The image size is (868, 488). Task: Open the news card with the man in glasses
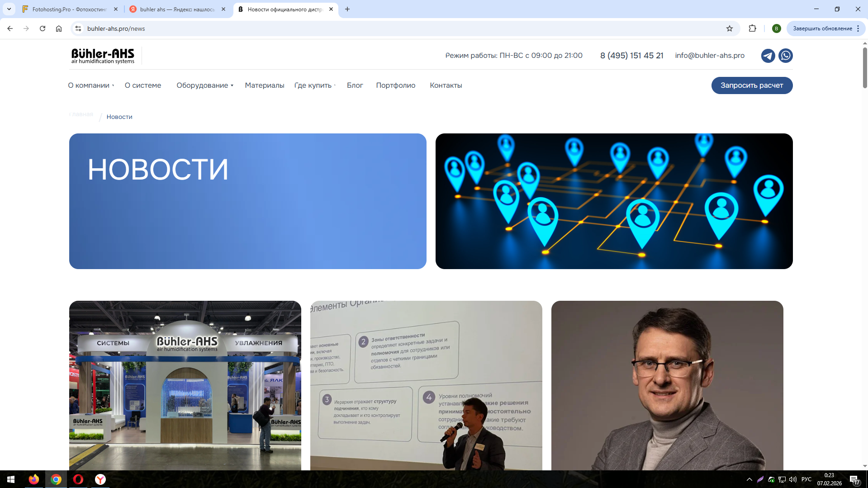point(667,385)
